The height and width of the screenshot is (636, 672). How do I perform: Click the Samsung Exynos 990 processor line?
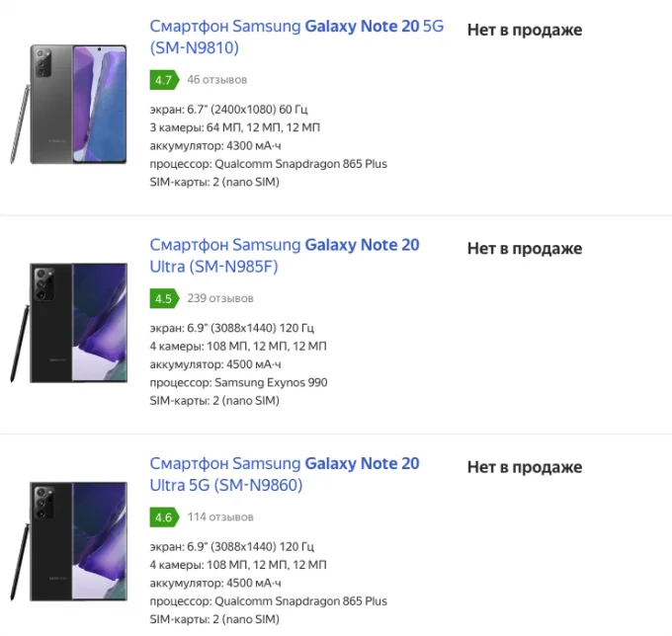238,382
